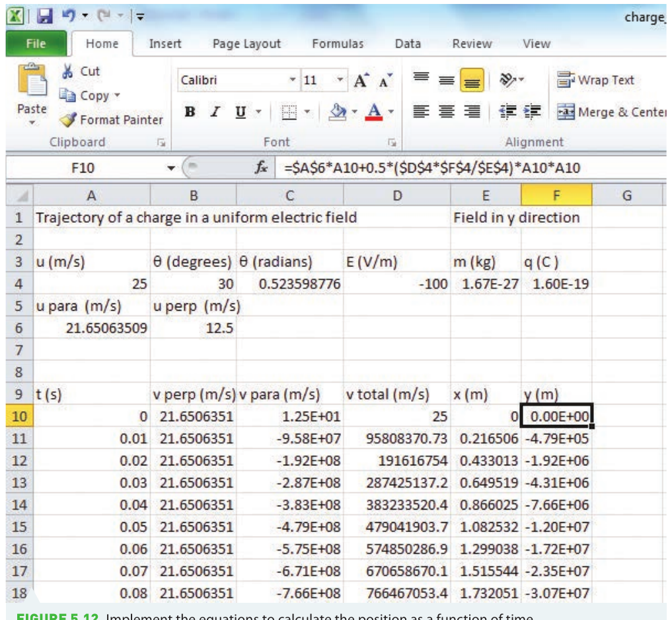
Task: Cut the selected cell
Action: coord(81,71)
